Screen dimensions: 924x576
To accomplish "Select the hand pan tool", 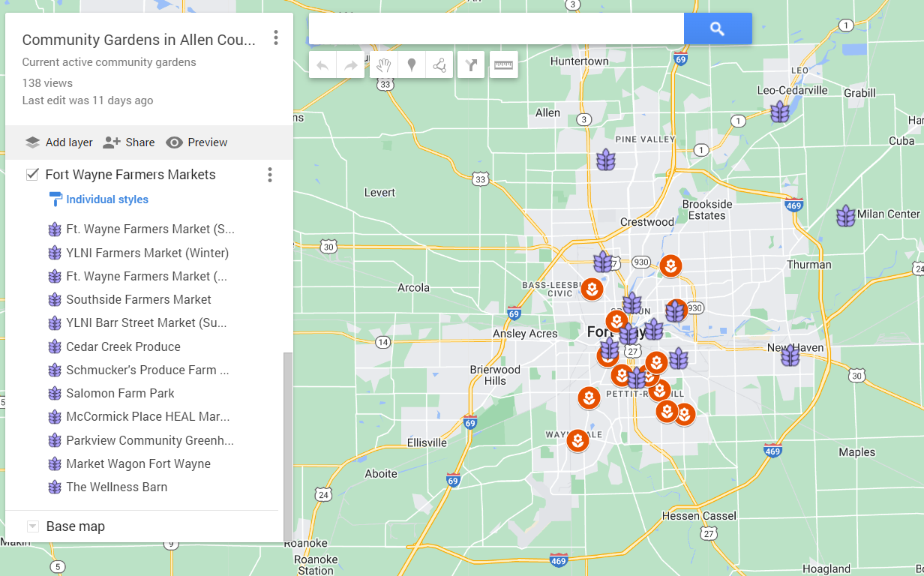I will click(x=384, y=65).
